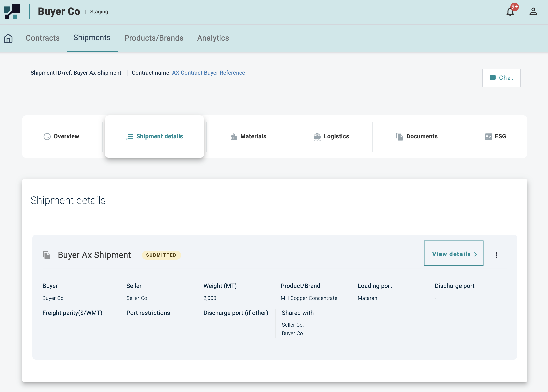Click the home icon in navigation bar

click(x=8, y=38)
